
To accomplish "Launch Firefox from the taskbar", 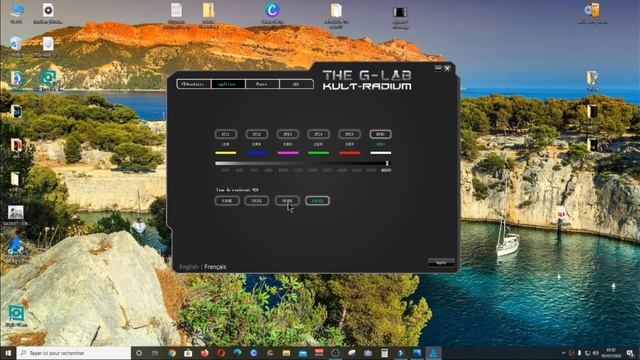I will tap(204, 353).
